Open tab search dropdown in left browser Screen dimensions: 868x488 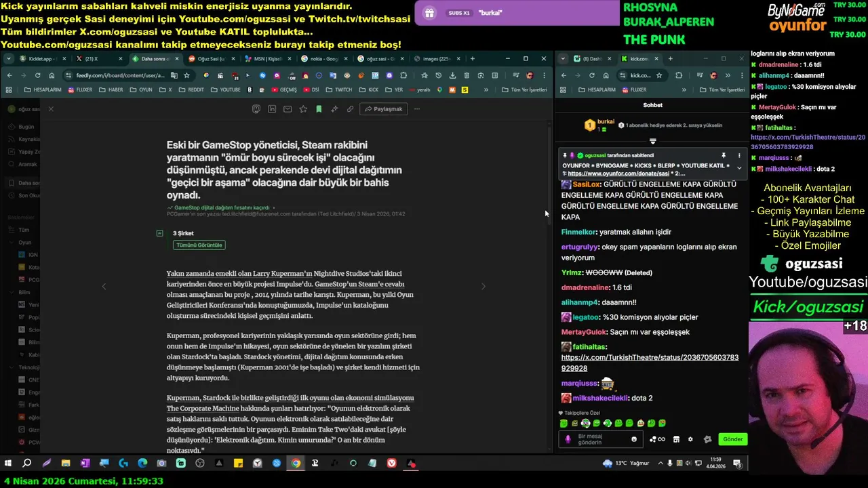9,59
